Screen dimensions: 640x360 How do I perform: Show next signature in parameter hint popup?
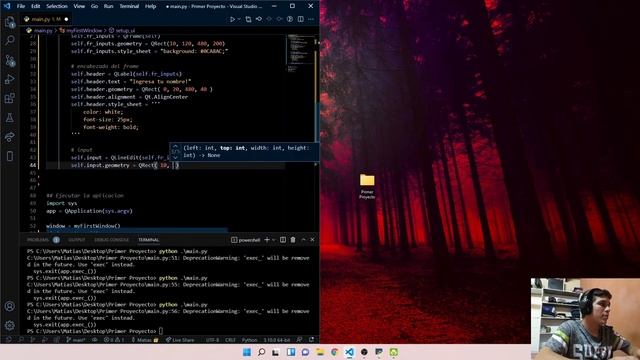tap(175, 158)
